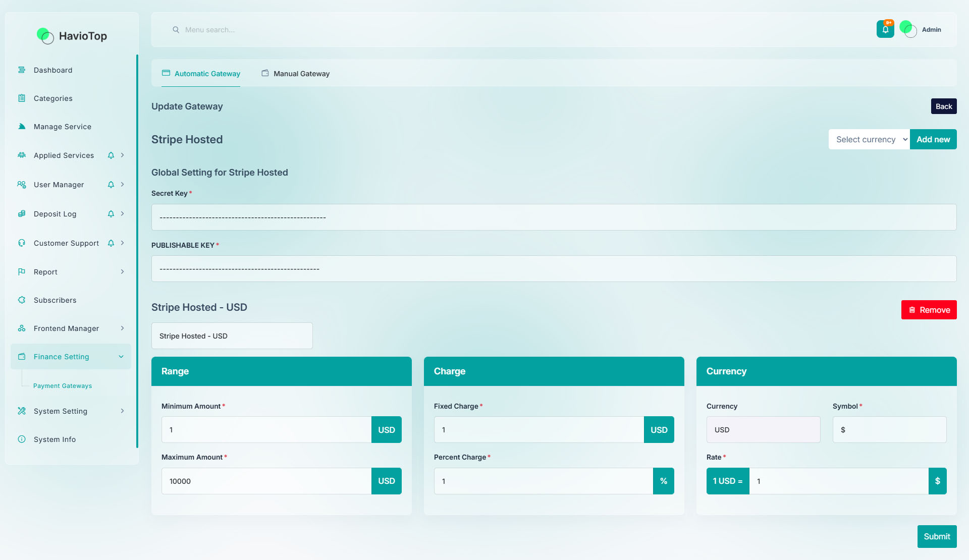Click the Admin username label

932,30
